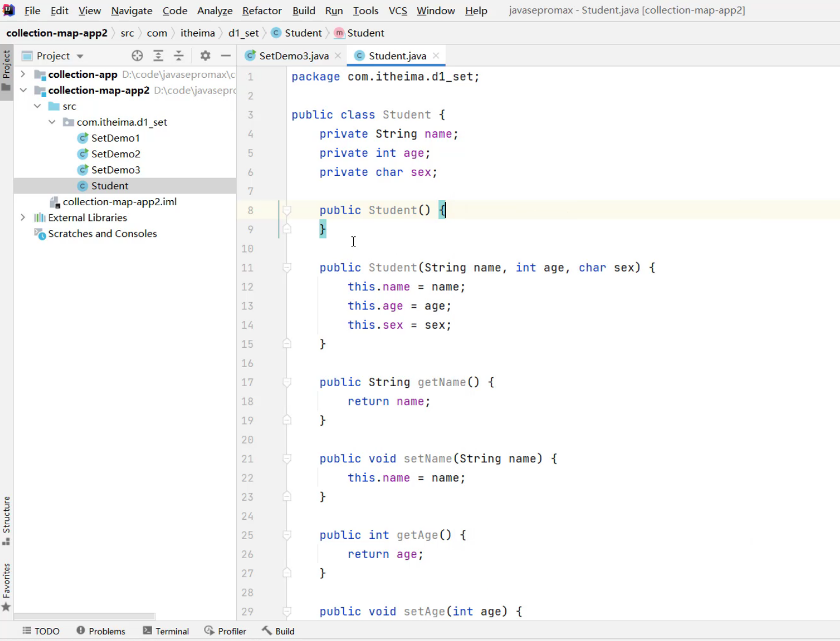
Task: Switch to the SetDemo3.java tab
Action: coord(294,56)
